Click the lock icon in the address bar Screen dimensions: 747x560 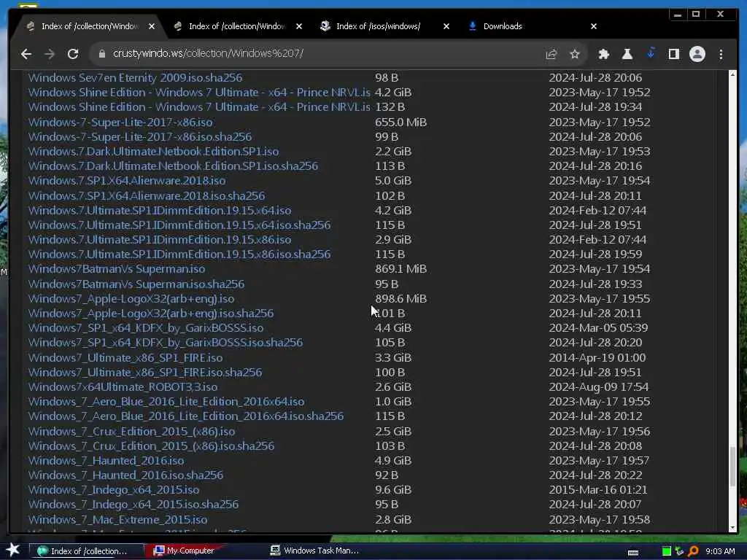[x=101, y=54]
